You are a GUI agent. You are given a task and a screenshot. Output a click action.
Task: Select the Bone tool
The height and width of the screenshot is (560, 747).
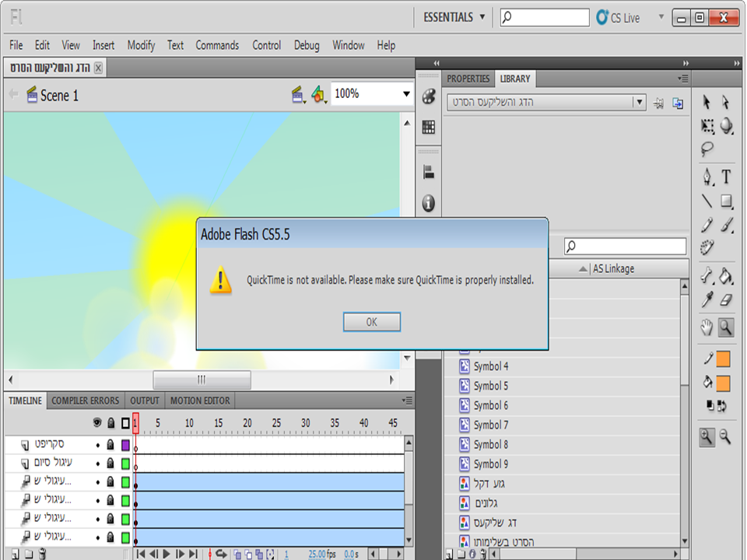coord(707,275)
